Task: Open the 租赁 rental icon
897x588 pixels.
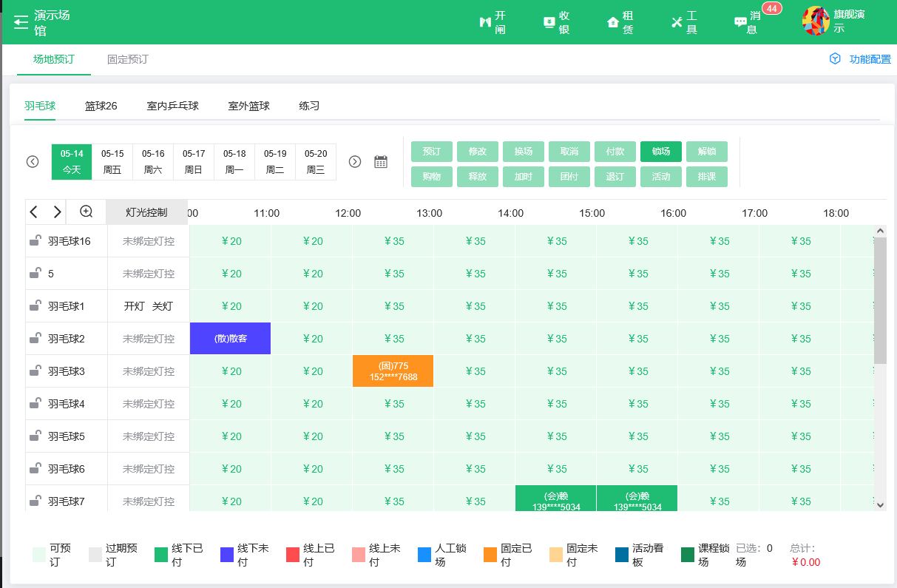Action: pyautogui.click(x=613, y=22)
